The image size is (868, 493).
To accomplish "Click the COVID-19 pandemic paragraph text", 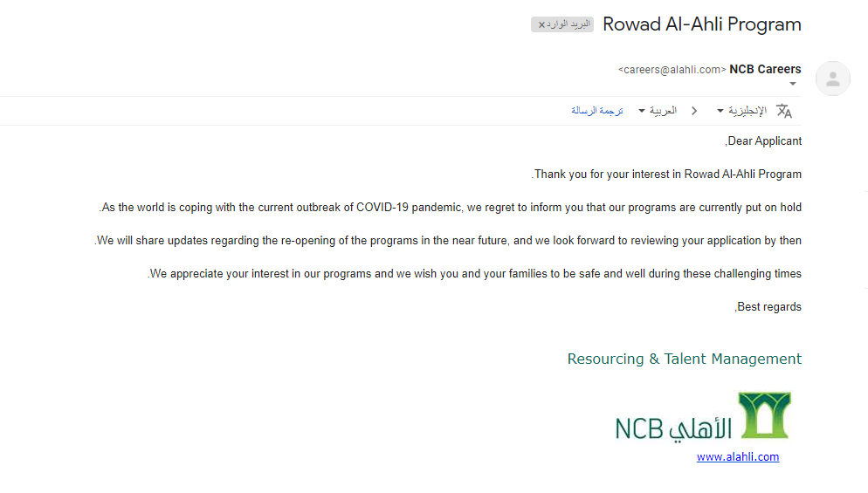I will pyautogui.click(x=451, y=208).
